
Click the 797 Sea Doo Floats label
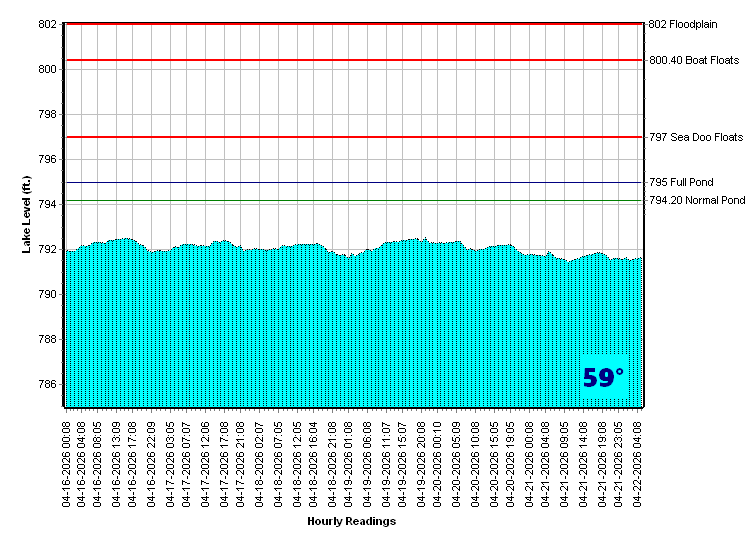click(696, 137)
